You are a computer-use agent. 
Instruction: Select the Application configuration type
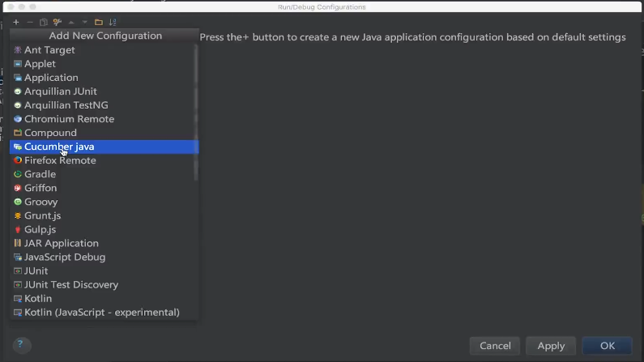click(x=104, y=78)
